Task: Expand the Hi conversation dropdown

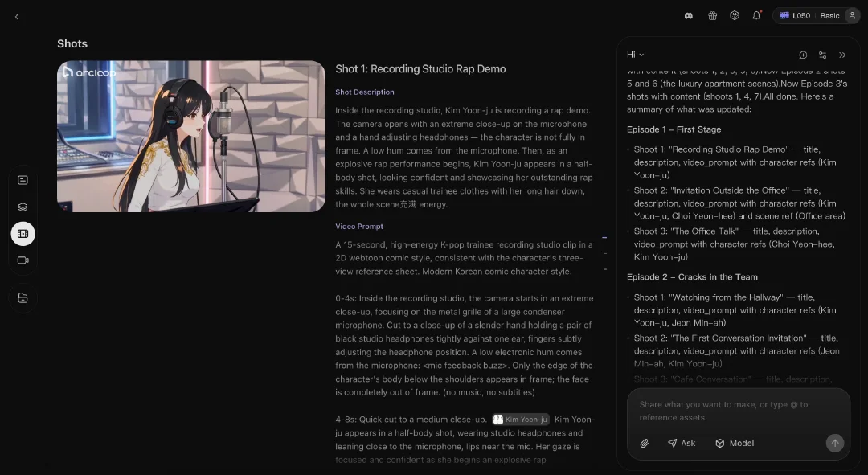Action: point(635,55)
